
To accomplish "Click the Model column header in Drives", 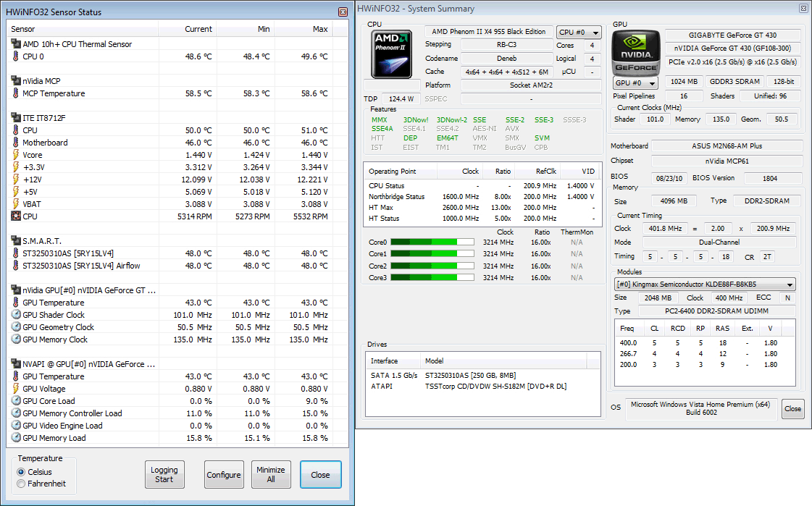I will (503, 360).
